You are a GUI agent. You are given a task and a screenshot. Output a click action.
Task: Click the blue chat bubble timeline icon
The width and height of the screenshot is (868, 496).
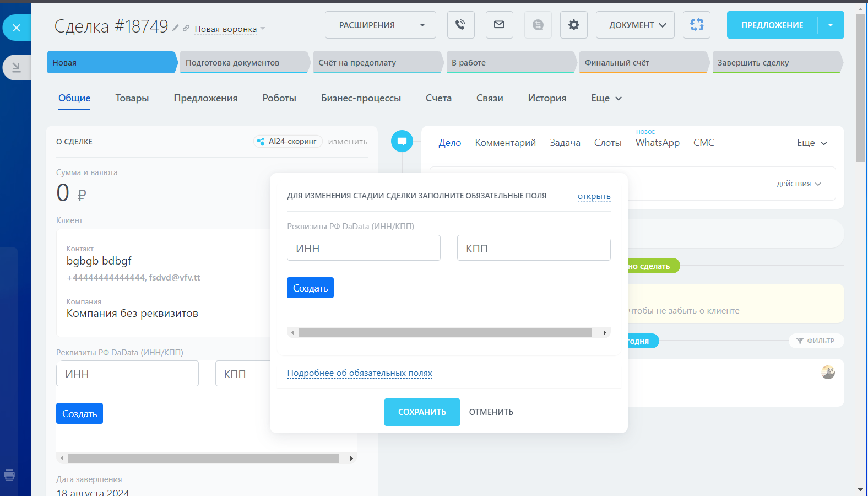pyautogui.click(x=402, y=141)
